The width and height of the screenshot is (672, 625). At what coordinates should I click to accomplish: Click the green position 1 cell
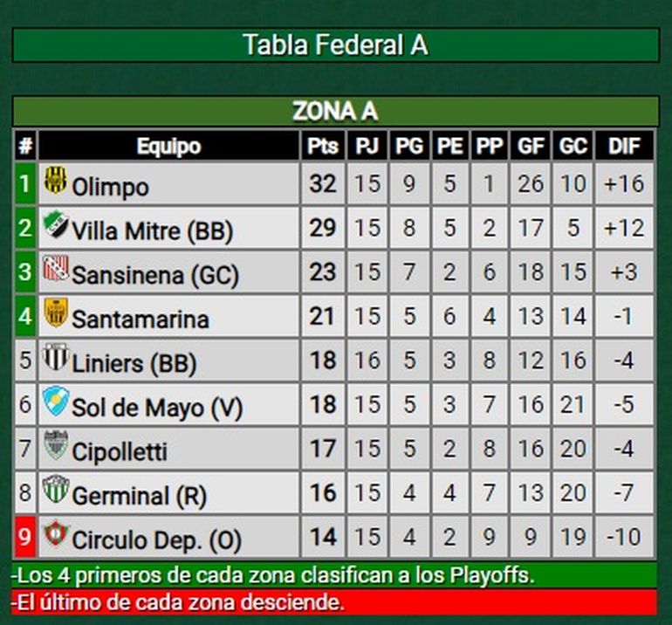(25, 183)
